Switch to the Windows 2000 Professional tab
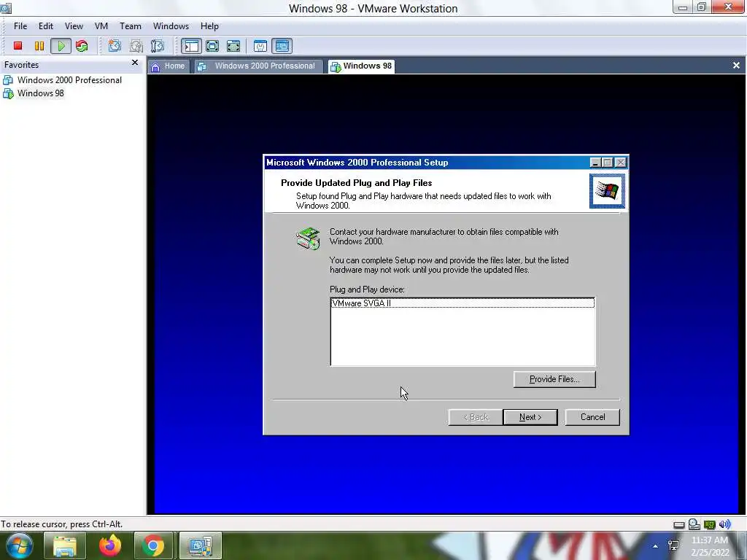Screen dimensions: 747x560 pyautogui.click(x=258, y=66)
